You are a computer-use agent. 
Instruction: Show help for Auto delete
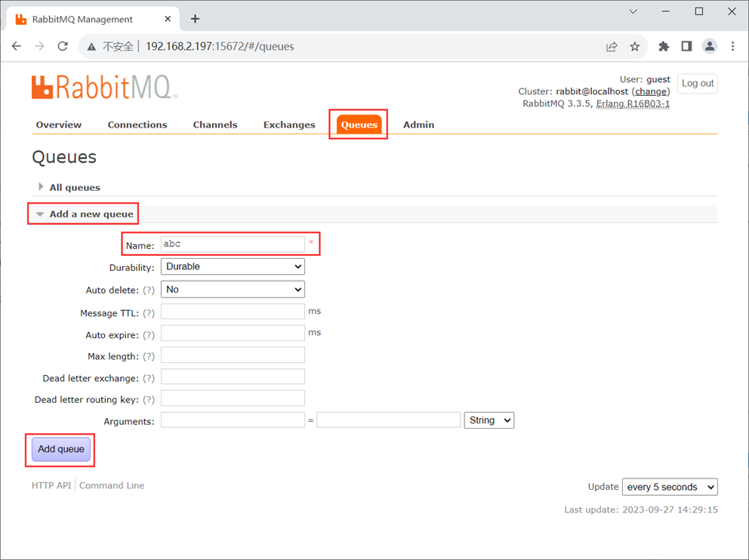point(149,291)
